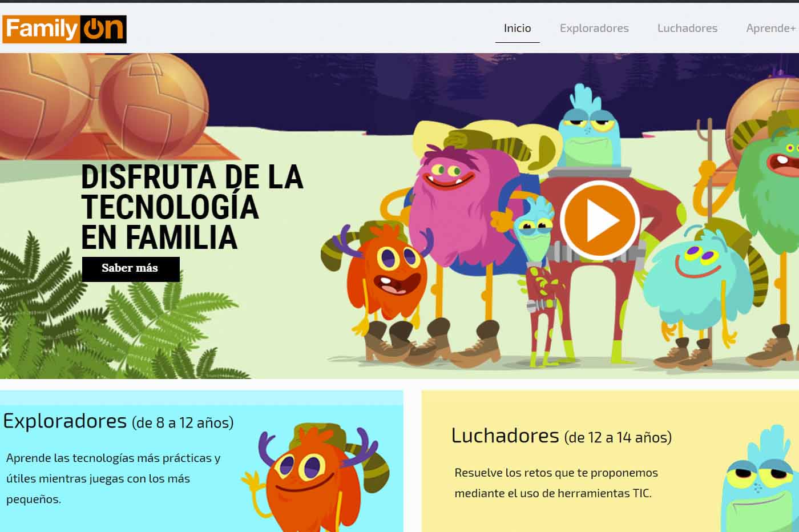Open the Luchadores (de 12 a 14 años) heading
The image size is (799, 532).
tap(561, 436)
